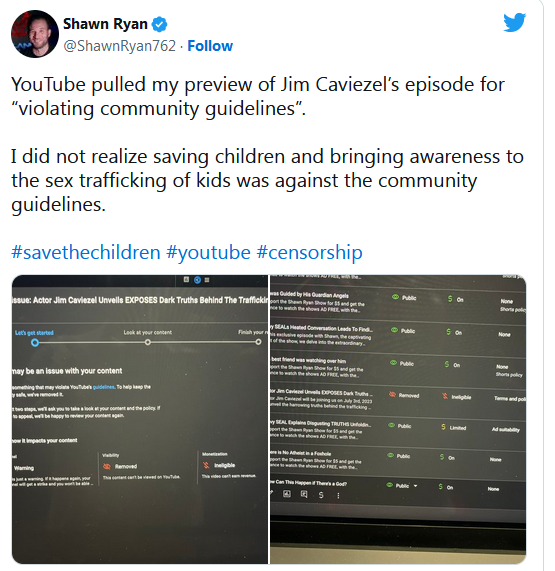
Task: Click the Ineligible monetization icon in left photo
Action: coord(206,465)
